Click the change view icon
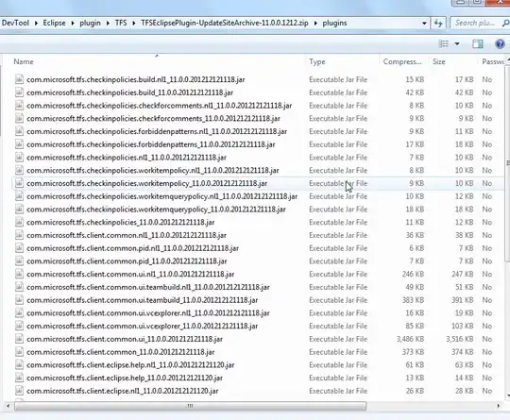The width and height of the screenshot is (510, 420). (x=444, y=43)
